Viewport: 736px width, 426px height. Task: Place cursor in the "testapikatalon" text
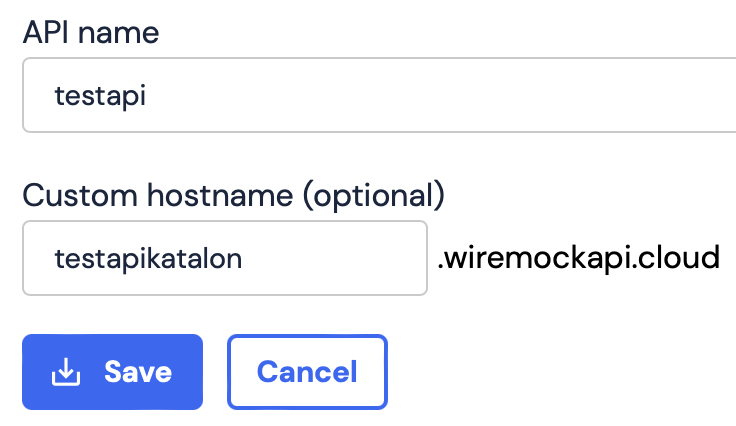[148, 259]
